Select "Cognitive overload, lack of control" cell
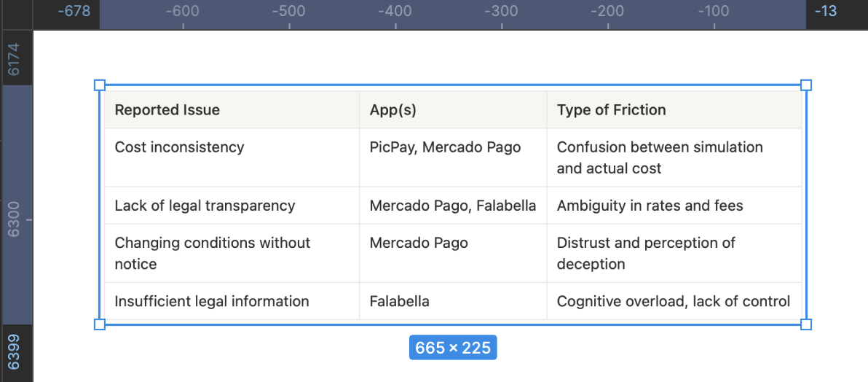The width and height of the screenshot is (868, 382). (673, 301)
